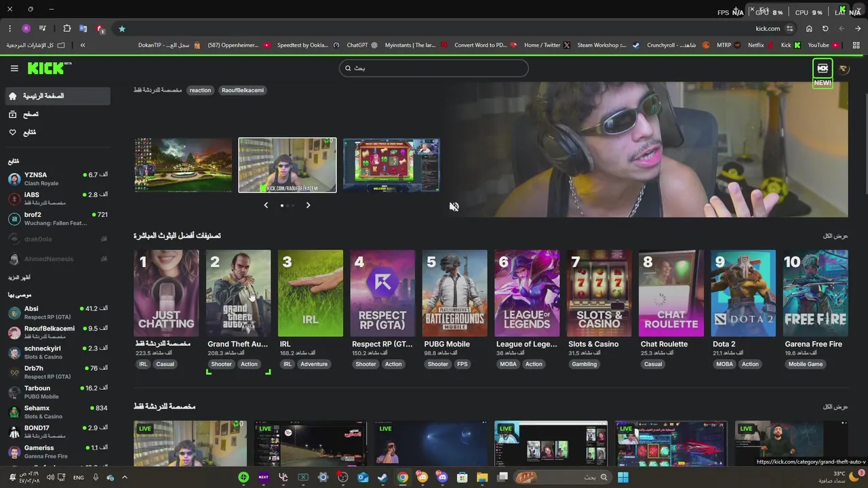Viewport: 868px width, 488px height.
Task: Open League of Legends category card
Action: [x=527, y=293]
